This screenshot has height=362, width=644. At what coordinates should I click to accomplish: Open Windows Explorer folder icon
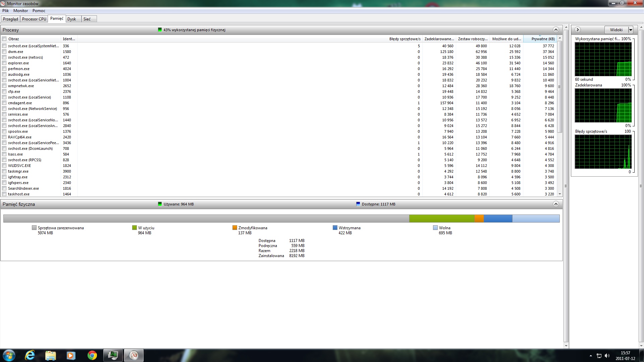(x=50, y=355)
